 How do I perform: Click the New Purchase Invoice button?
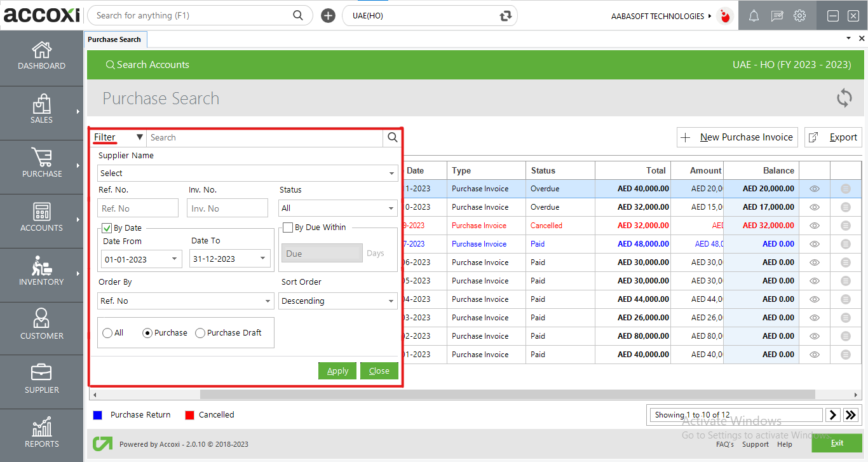pyautogui.click(x=737, y=137)
